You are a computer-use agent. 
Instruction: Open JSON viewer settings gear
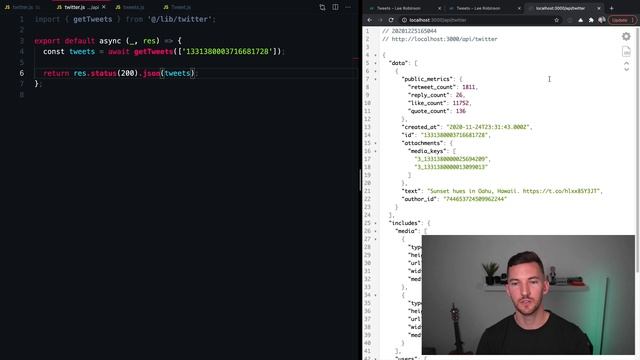tap(626, 36)
